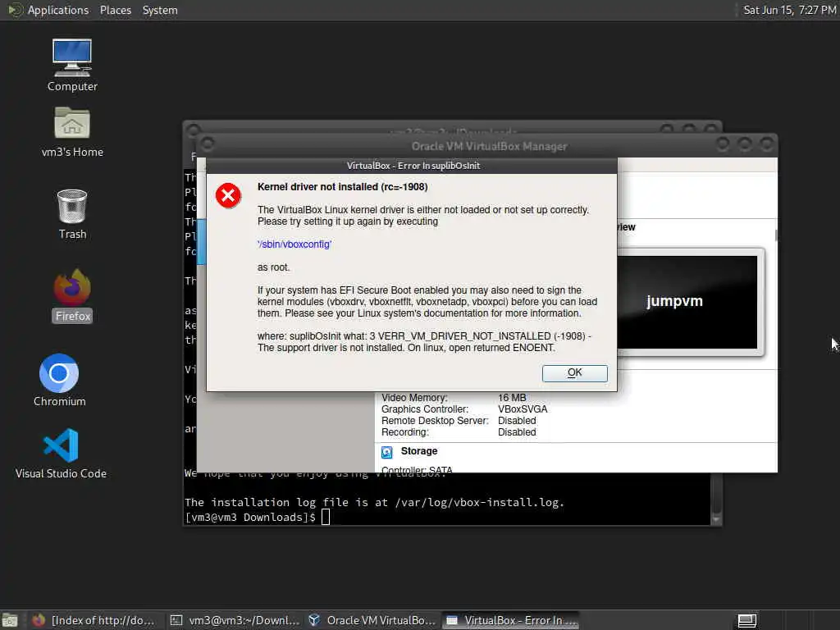840x630 pixels.
Task: Click 'Kernel driver not installed (rc=-1908)' heading
Action: (x=342, y=187)
